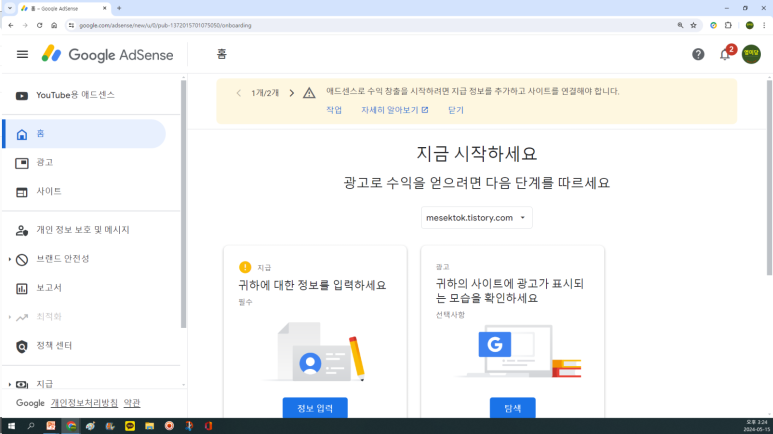
Task: Open the mesektok.tistory.com site dropdown
Action: pos(476,217)
